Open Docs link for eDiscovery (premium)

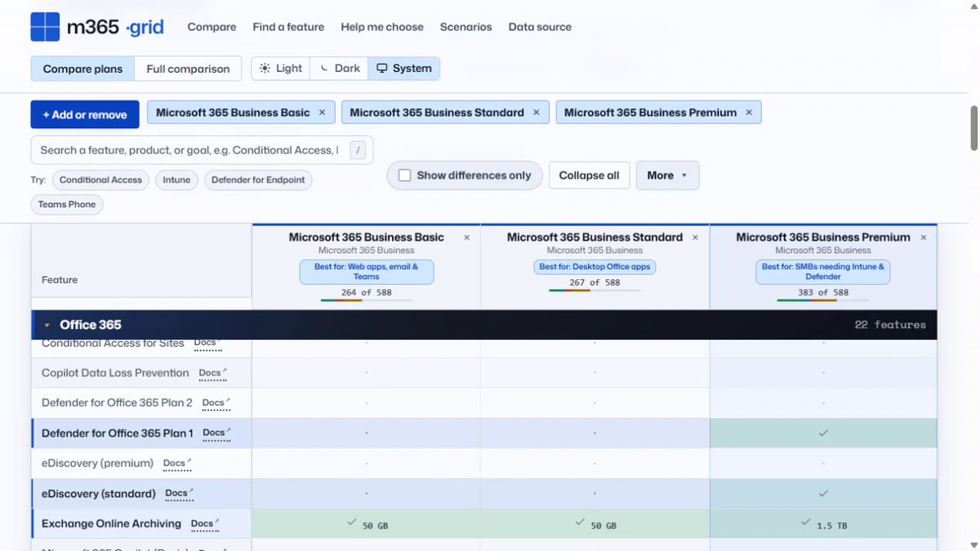click(x=177, y=464)
